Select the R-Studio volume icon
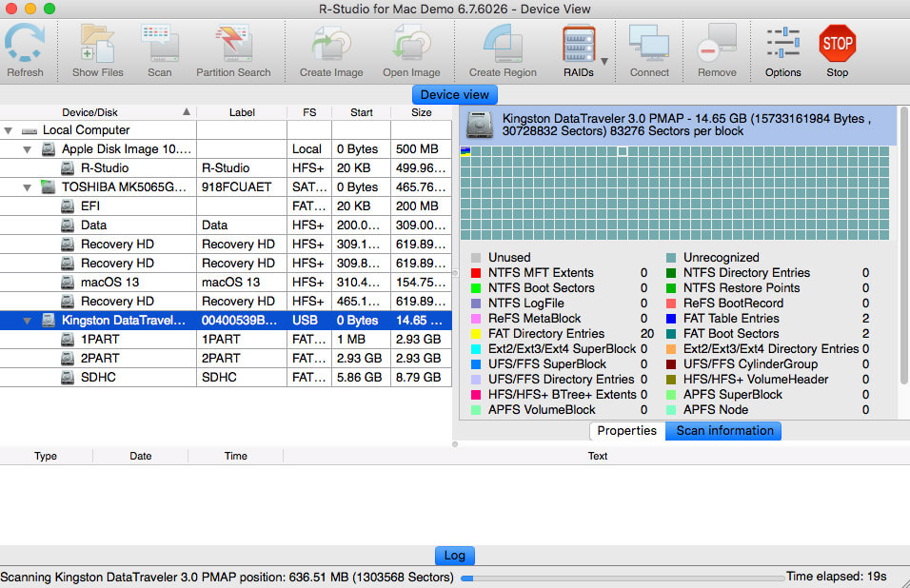Screen dimensions: 910x588 click(68, 168)
